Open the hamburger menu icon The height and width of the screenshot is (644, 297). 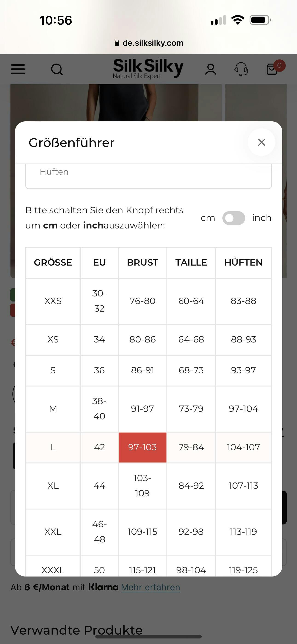tap(18, 69)
